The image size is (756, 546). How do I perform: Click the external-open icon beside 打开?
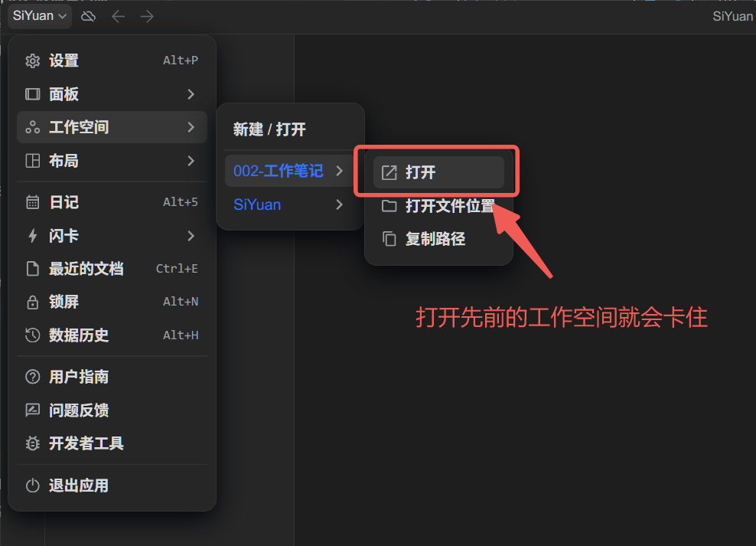389,172
